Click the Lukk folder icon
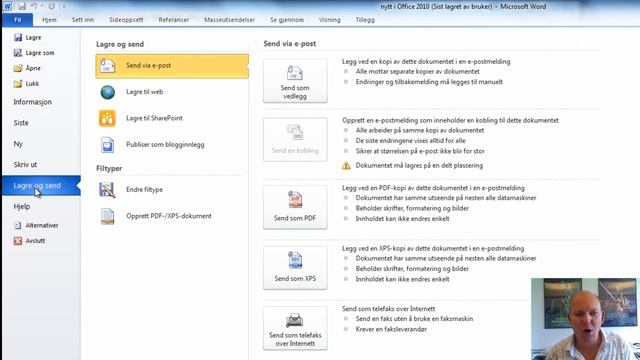 tap(18, 84)
